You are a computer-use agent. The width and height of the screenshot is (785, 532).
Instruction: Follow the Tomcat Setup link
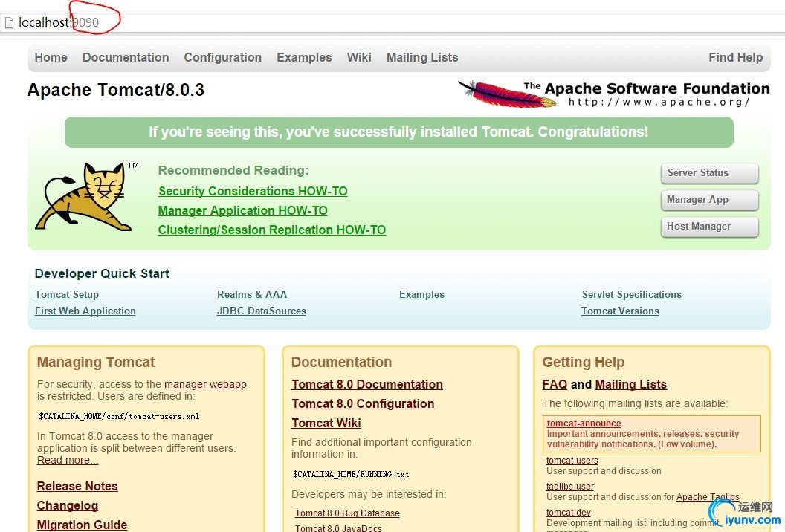[x=67, y=295]
